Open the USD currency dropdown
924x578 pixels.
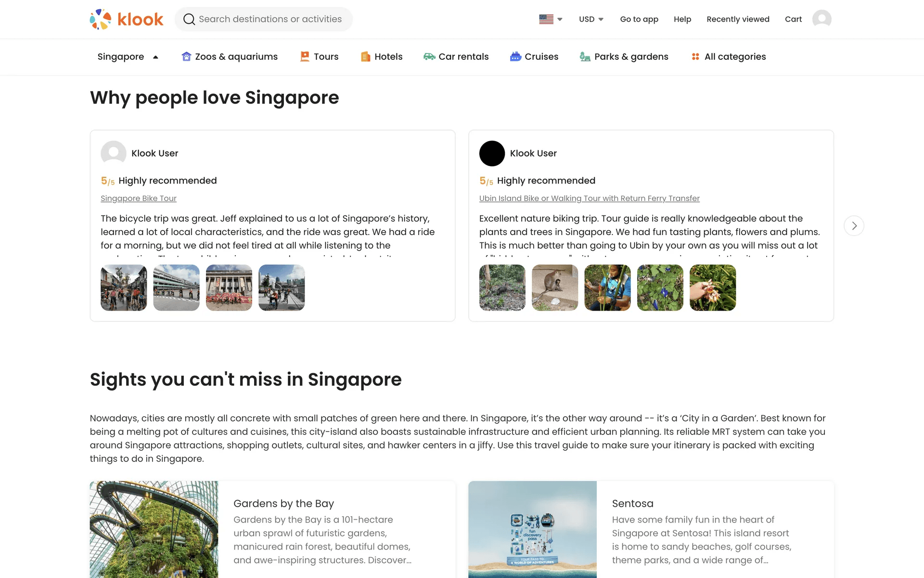coord(591,19)
